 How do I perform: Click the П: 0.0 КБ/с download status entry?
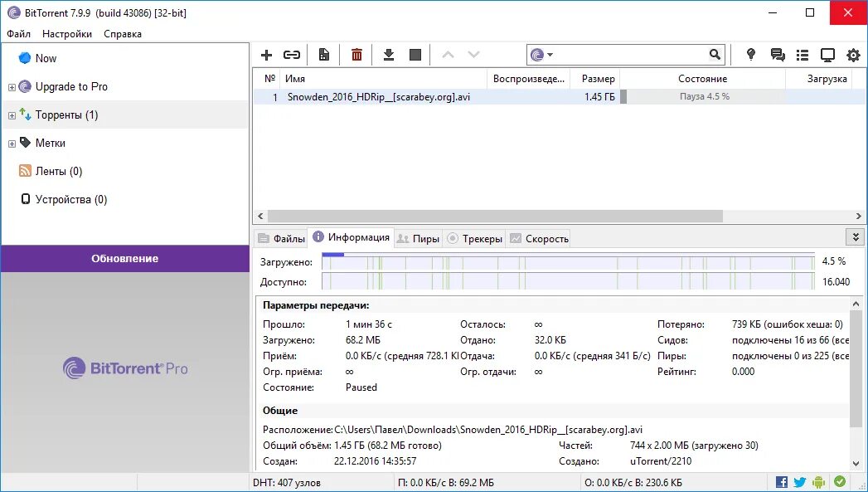[446, 483]
